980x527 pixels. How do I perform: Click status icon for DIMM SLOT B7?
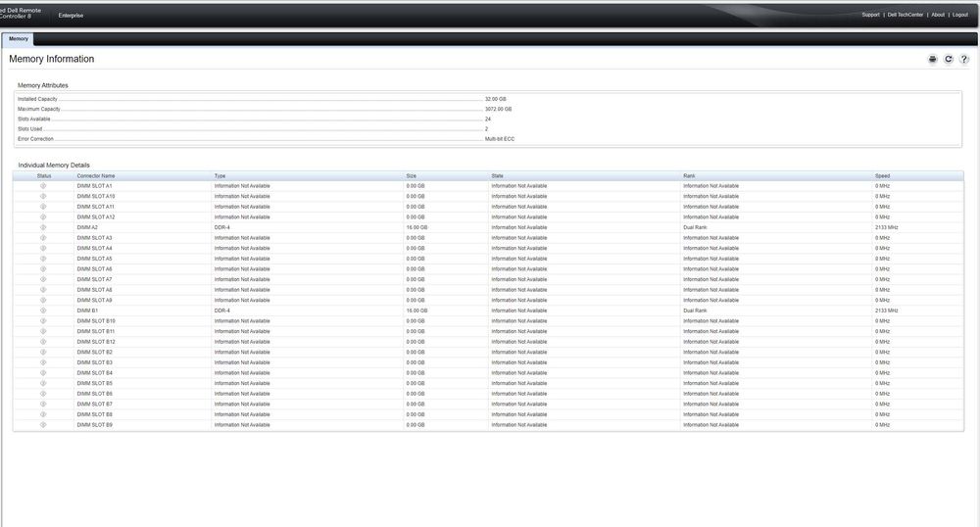click(x=43, y=405)
